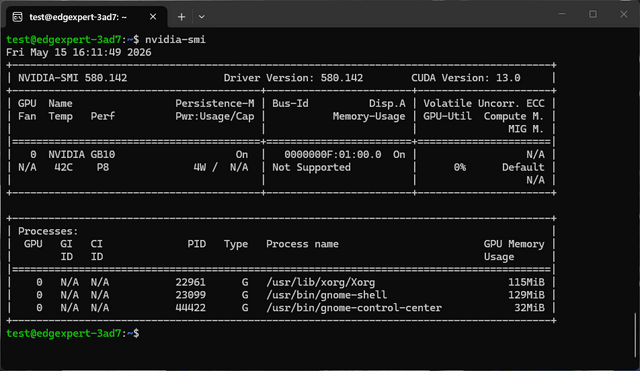Click the Compute M. header

point(514,116)
